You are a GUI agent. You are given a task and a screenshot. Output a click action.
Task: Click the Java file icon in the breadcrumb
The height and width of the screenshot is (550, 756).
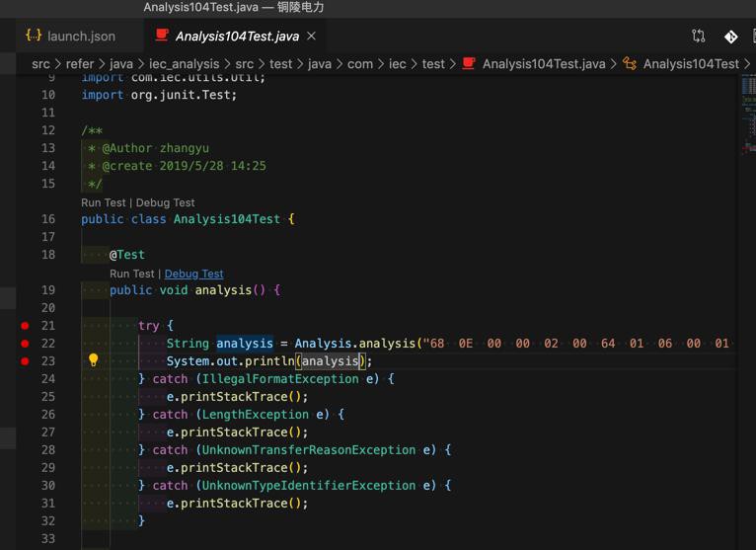(x=469, y=63)
